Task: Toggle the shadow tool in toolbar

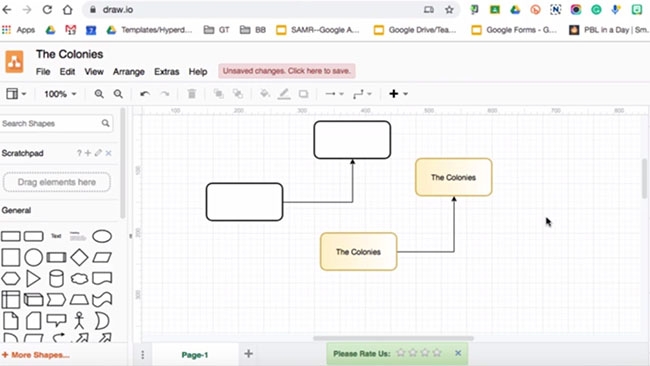Action: point(303,94)
